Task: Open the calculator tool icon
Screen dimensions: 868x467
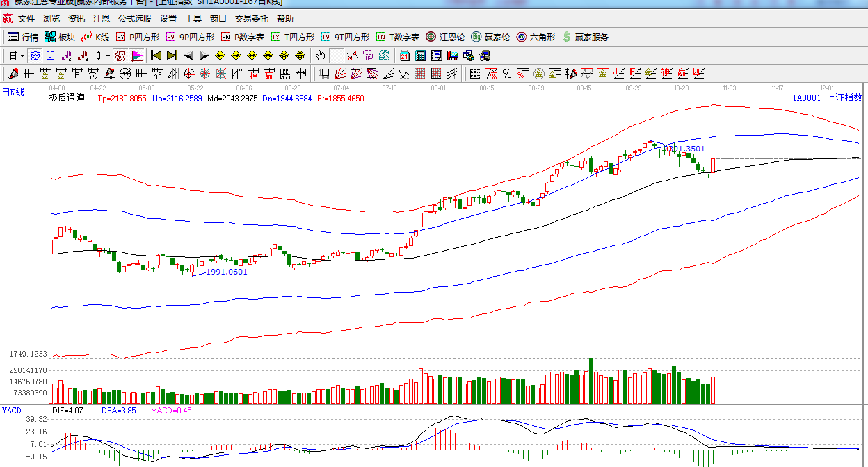Action: click(421, 56)
